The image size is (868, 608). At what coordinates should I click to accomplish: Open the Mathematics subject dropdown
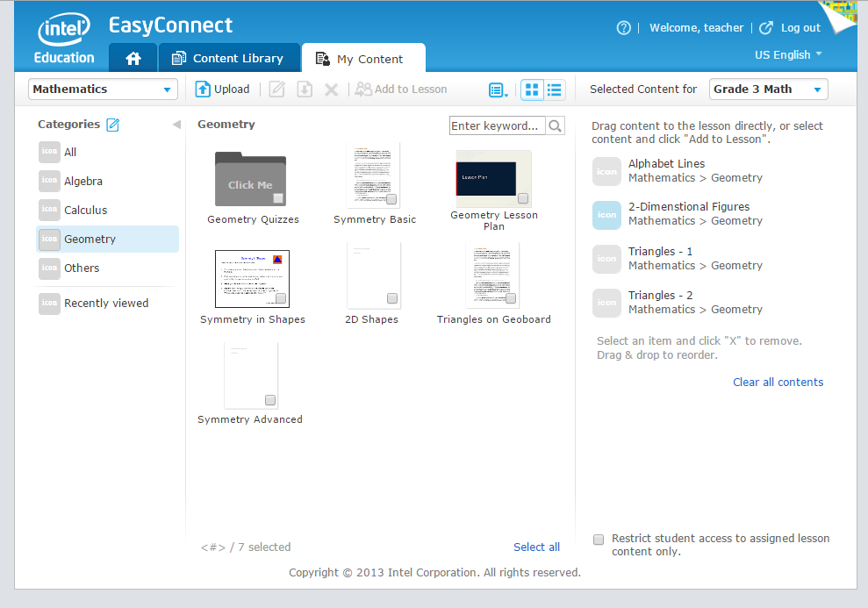point(104,89)
